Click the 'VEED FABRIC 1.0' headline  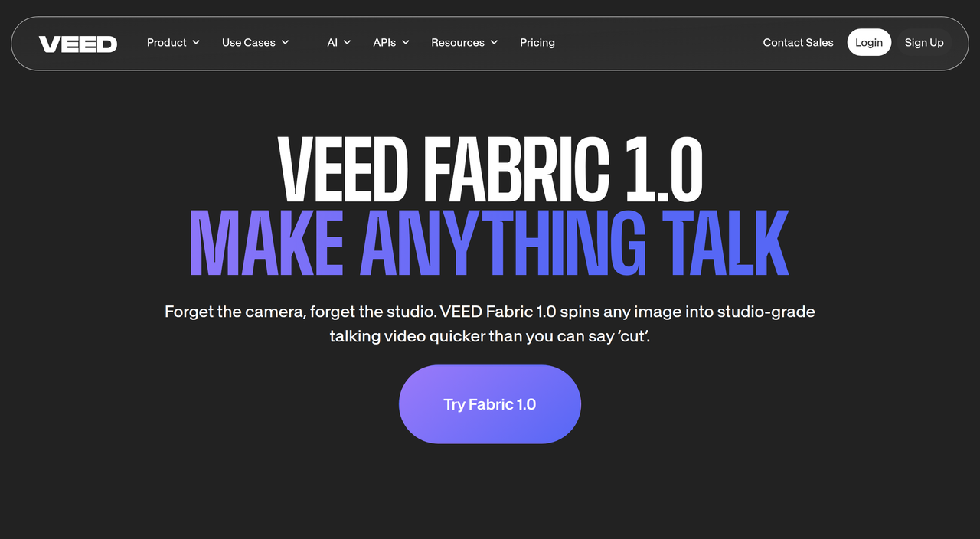[490, 168]
